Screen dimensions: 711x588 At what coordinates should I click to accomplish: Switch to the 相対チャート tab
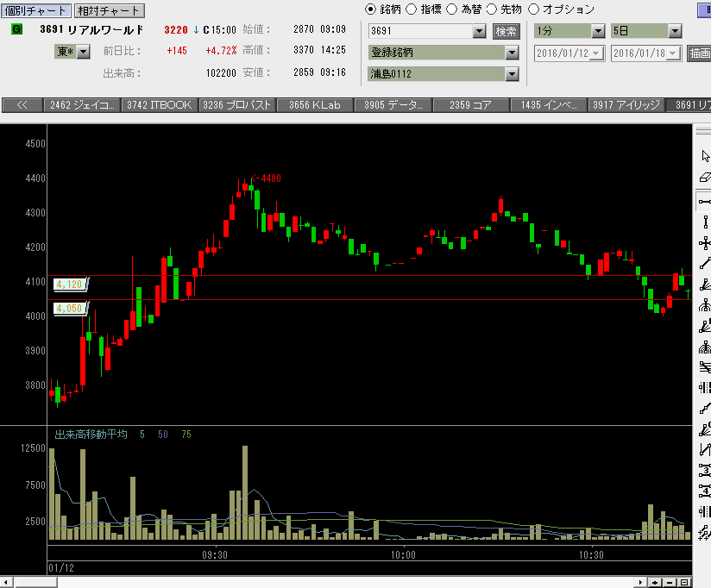pos(109,10)
